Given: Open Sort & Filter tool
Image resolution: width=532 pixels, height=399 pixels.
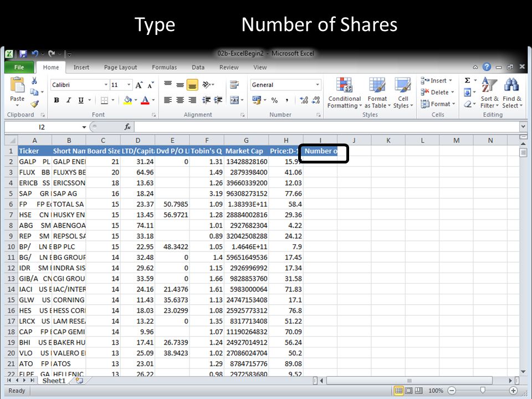Looking at the screenshot, I should pyautogui.click(x=489, y=93).
